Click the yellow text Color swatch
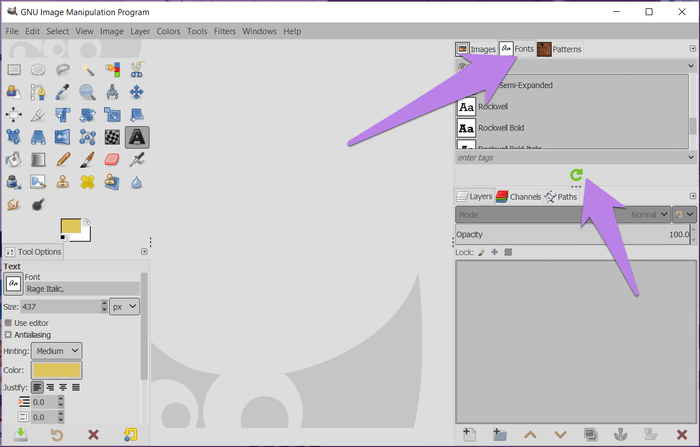The width and height of the screenshot is (700, 447). (57, 370)
